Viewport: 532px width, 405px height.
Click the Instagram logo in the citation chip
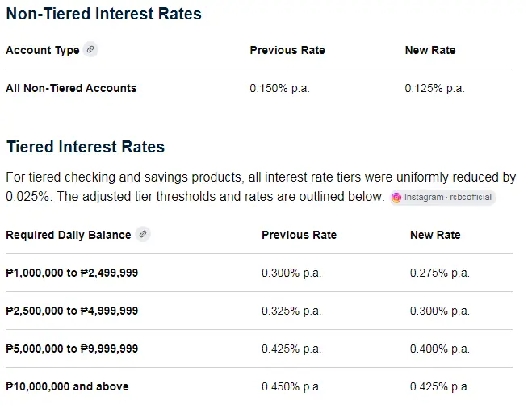[396, 198]
